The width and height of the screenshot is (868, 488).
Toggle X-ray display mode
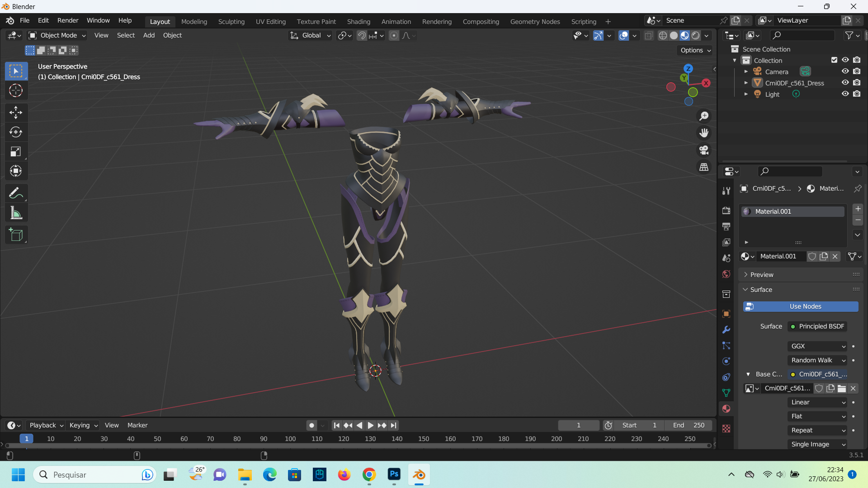coord(648,35)
